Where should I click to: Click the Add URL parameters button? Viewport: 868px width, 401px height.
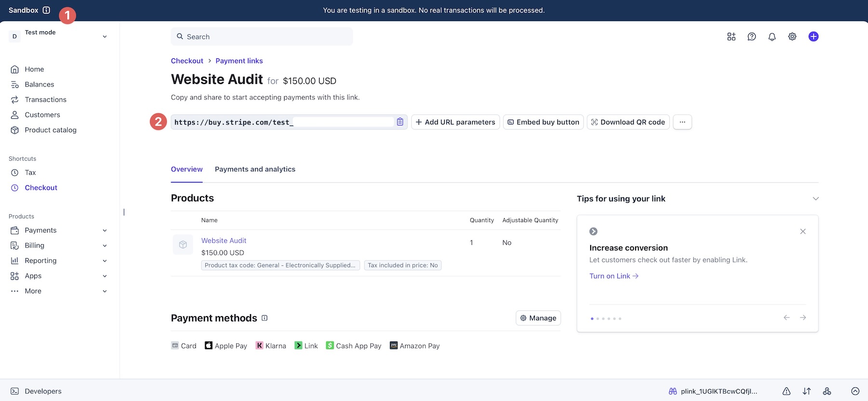455,122
